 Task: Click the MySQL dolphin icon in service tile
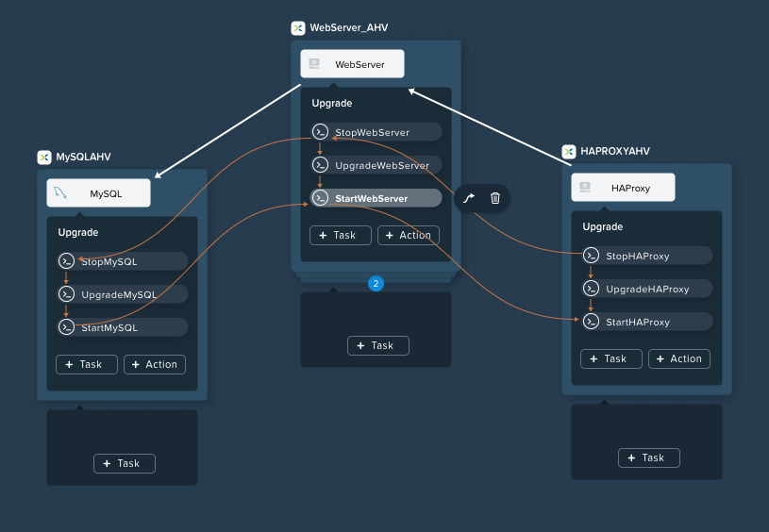(60, 192)
